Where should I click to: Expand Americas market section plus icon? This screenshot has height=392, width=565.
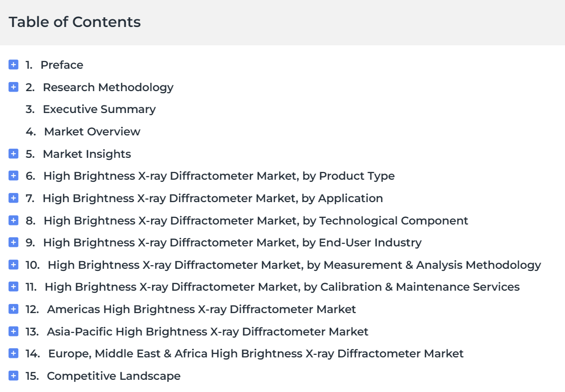click(x=13, y=309)
